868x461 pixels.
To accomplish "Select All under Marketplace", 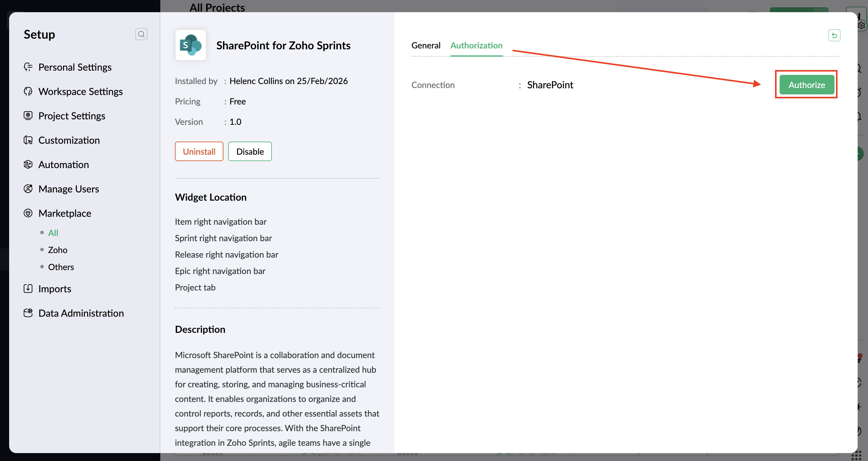I will click(x=53, y=233).
